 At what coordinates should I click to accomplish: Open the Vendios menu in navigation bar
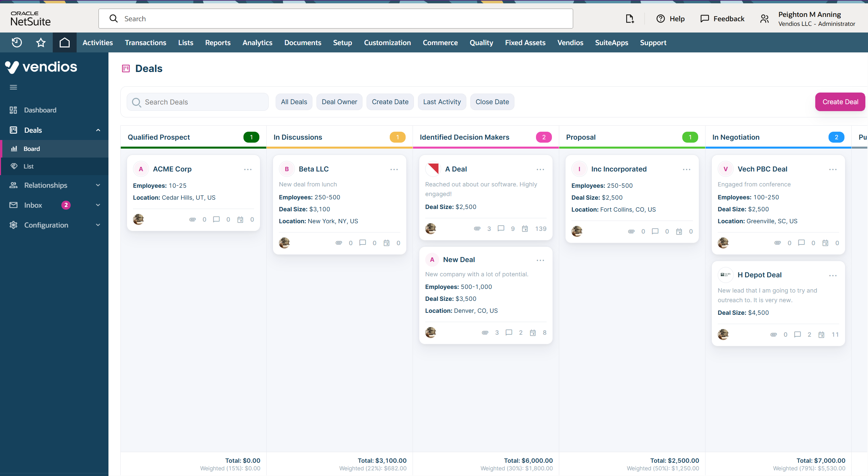click(570, 42)
